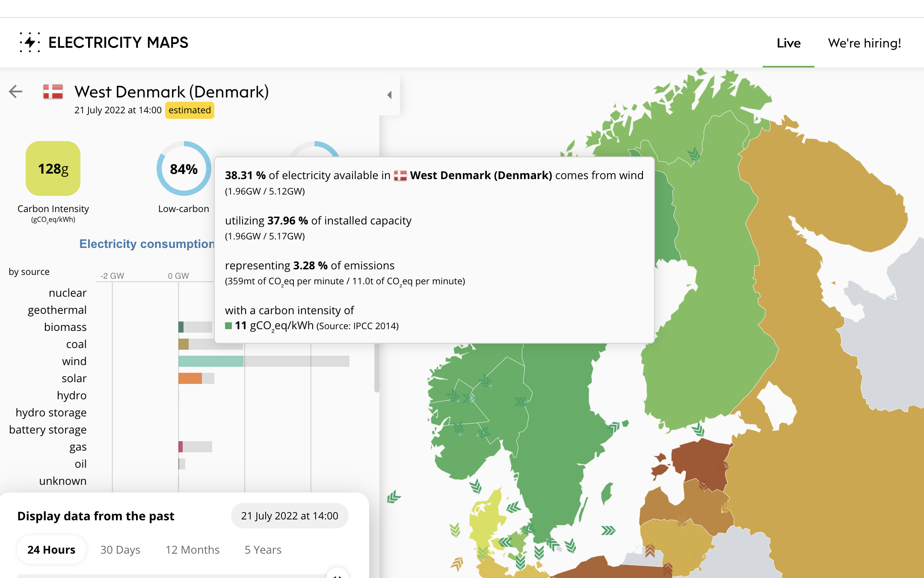Select the 5 Years time range
The height and width of the screenshot is (578, 924).
click(263, 550)
